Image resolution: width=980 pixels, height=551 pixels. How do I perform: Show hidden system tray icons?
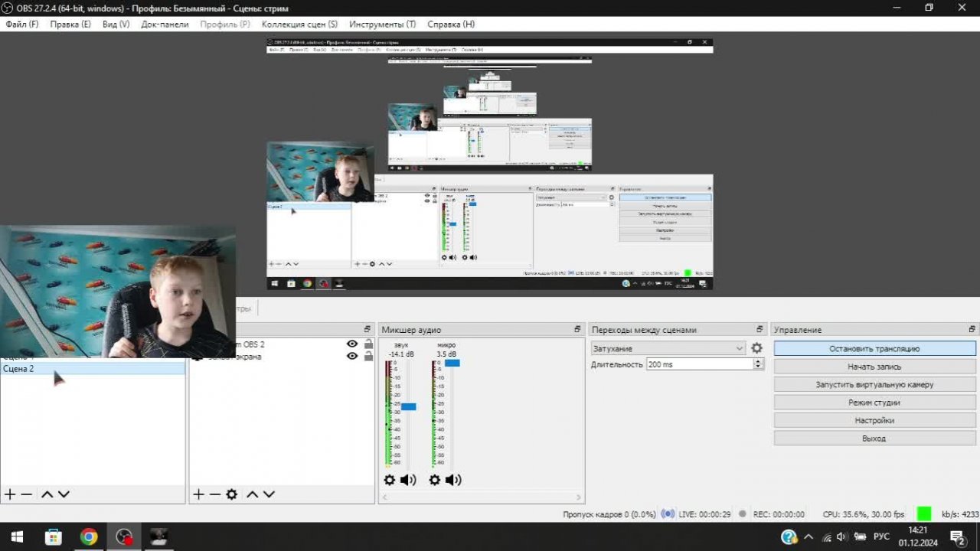click(808, 536)
